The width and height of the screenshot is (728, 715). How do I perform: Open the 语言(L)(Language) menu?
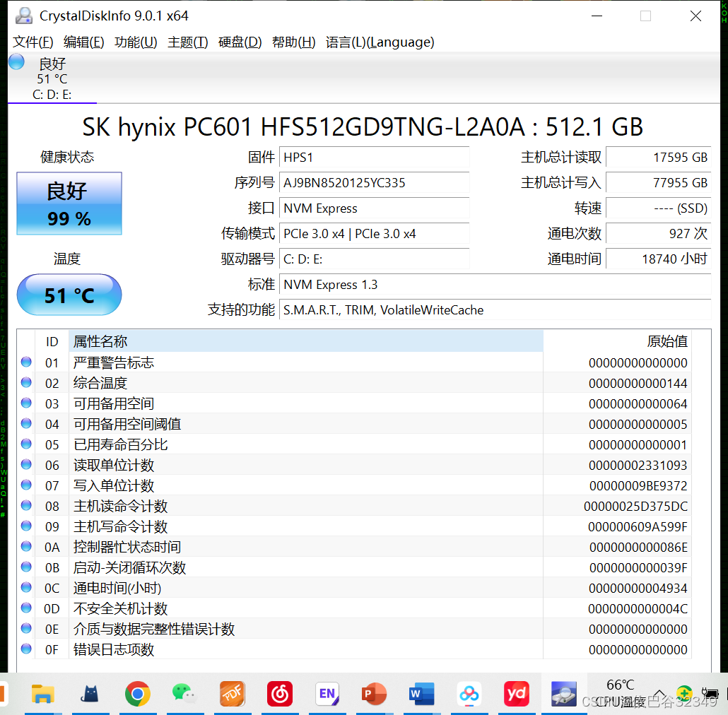380,42
